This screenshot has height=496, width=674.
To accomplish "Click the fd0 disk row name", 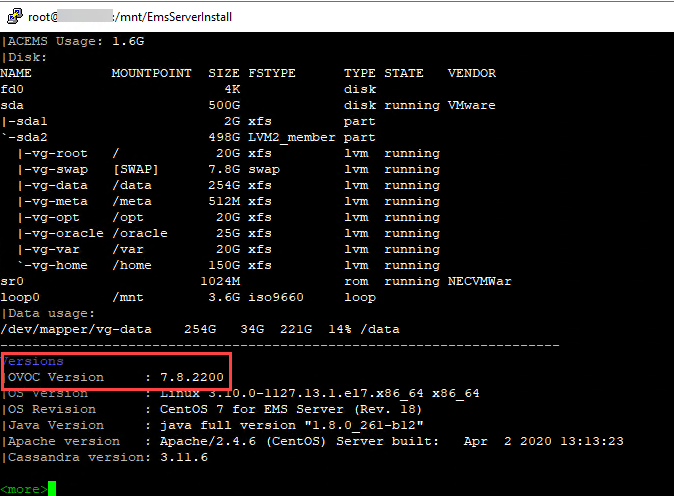I will coord(12,89).
